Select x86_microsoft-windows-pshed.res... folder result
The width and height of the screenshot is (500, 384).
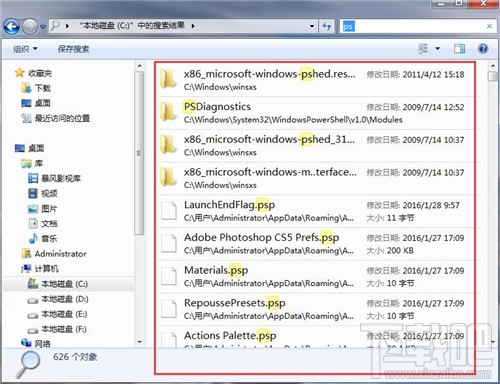[316, 80]
